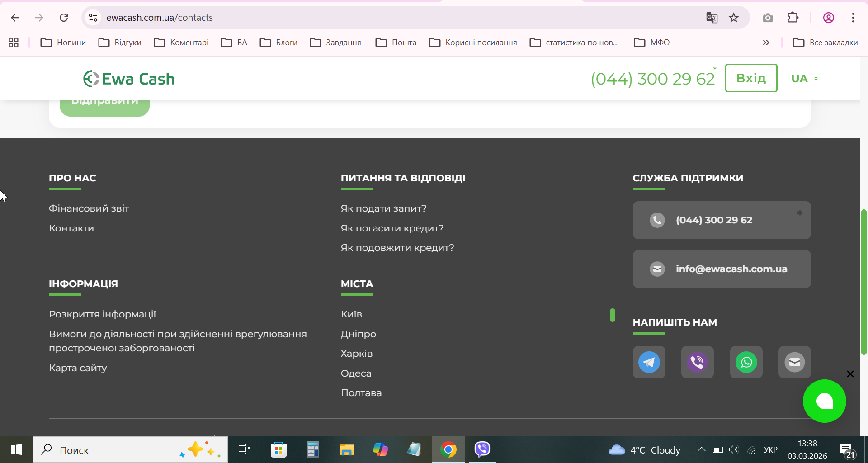Translate this page with Google Translate icon

click(x=712, y=18)
